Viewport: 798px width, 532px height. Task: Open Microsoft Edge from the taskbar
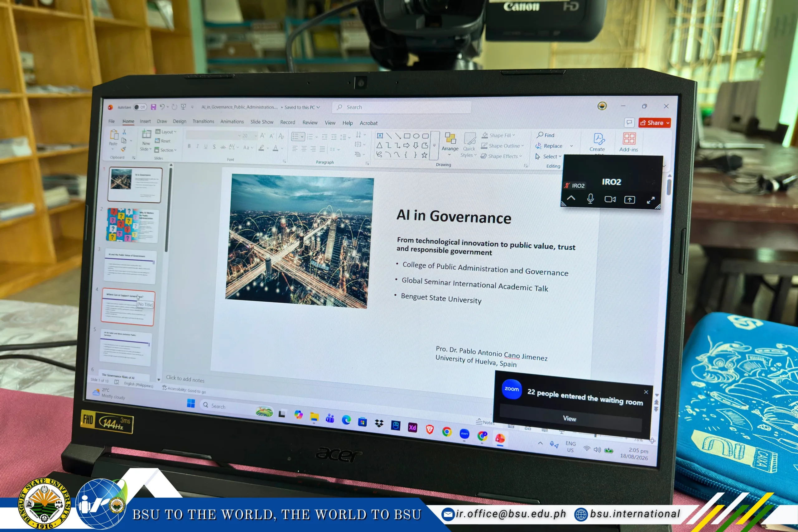(346, 420)
